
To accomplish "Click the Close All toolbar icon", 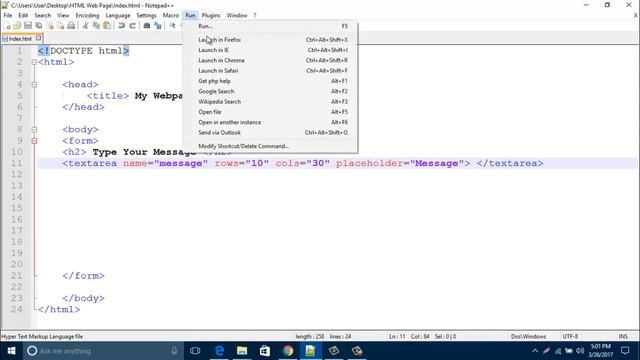I will point(60,26).
